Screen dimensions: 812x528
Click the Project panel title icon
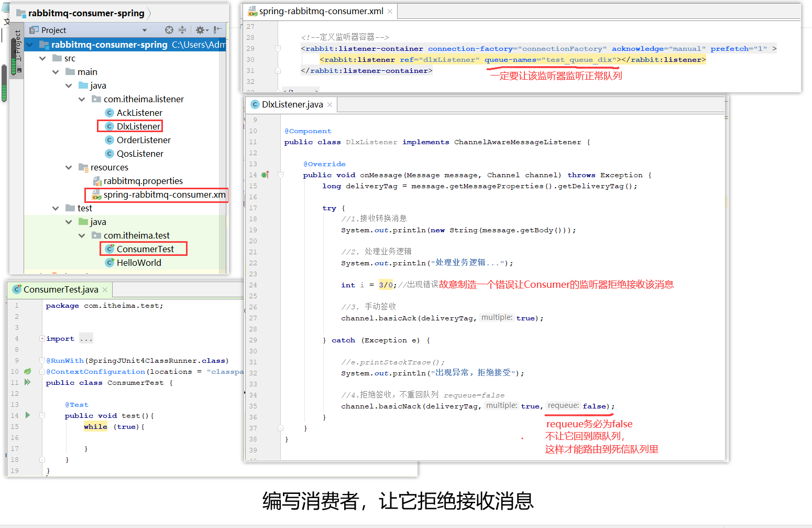(34, 30)
